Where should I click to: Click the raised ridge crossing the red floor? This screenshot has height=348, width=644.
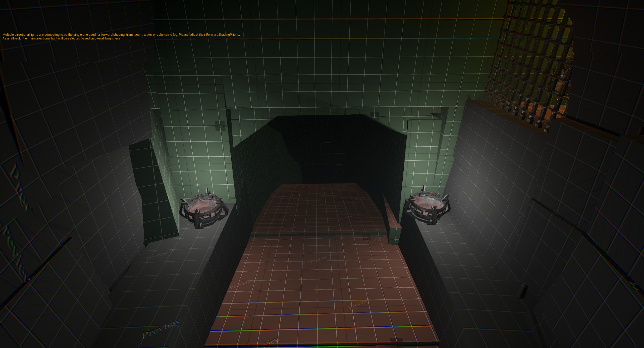click(316, 234)
